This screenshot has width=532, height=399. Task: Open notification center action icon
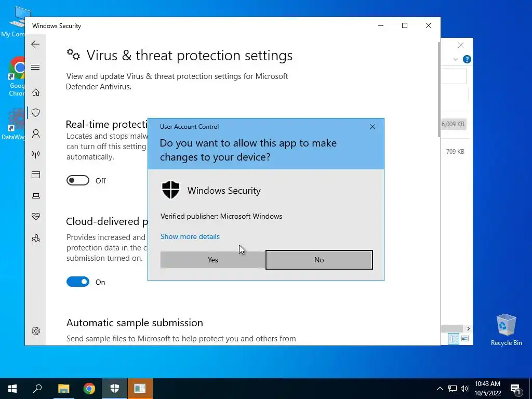click(x=515, y=389)
